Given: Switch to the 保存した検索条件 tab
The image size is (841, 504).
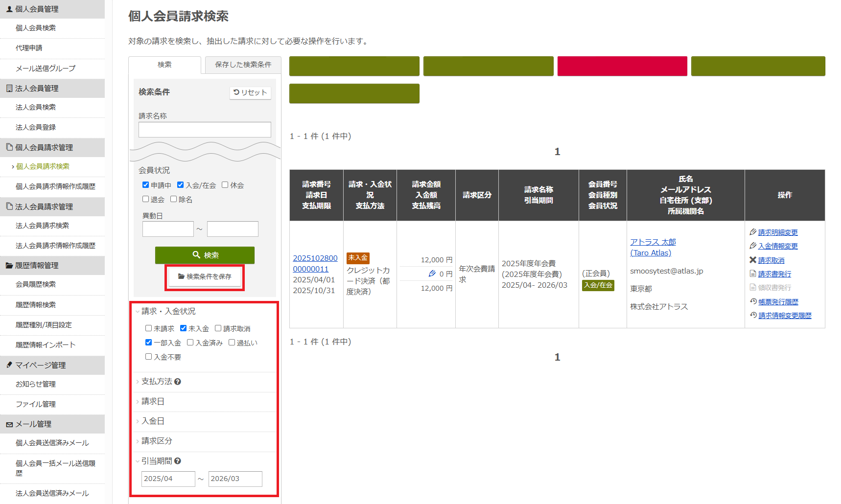Looking at the screenshot, I should [243, 65].
